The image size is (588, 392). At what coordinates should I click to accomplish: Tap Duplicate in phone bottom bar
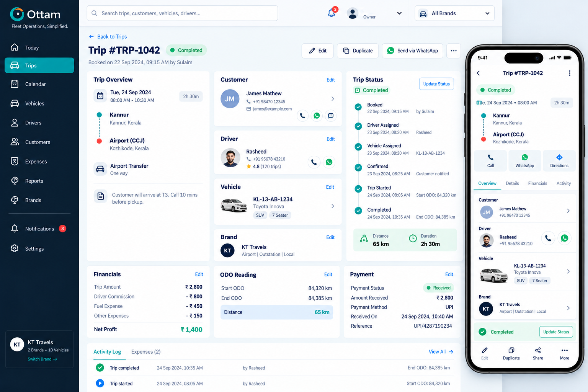pyautogui.click(x=511, y=354)
